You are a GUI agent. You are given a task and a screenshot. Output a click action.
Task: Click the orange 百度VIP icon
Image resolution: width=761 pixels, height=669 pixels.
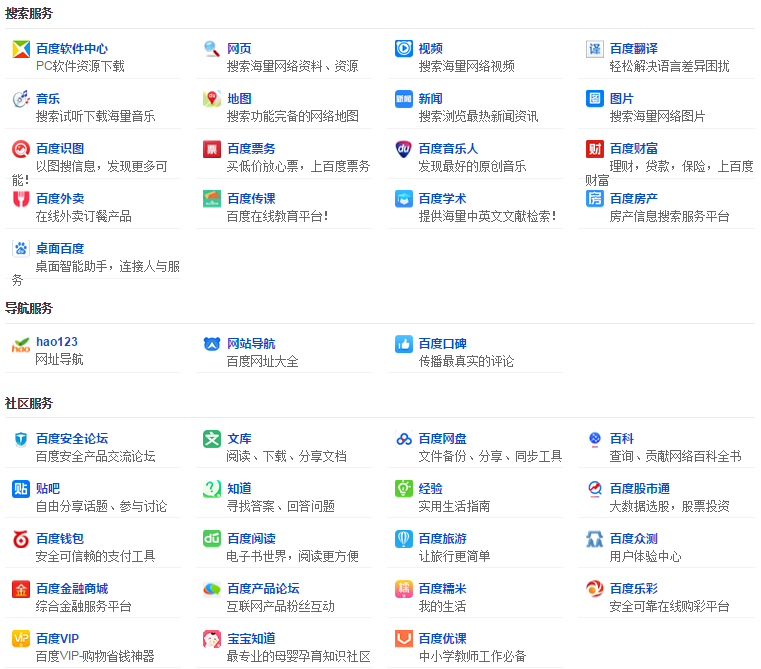tap(21, 639)
